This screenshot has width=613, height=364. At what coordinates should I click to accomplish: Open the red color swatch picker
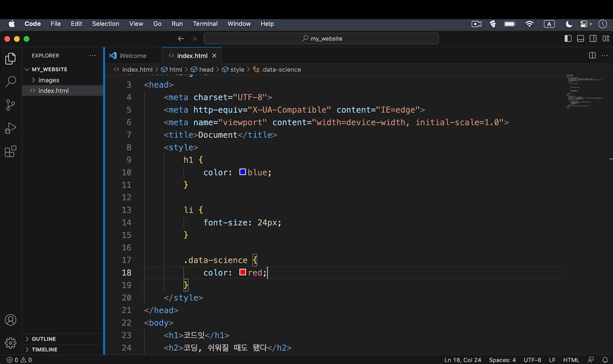click(x=242, y=272)
